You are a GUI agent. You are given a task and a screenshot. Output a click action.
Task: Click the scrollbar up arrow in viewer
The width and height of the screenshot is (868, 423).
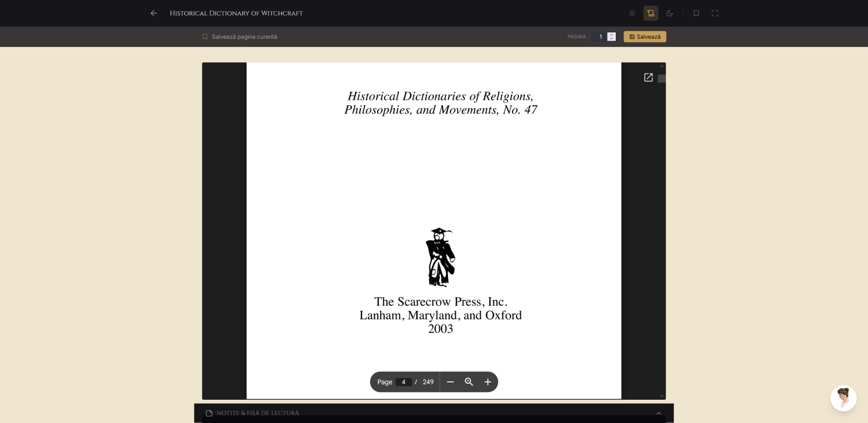pyautogui.click(x=662, y=66)
